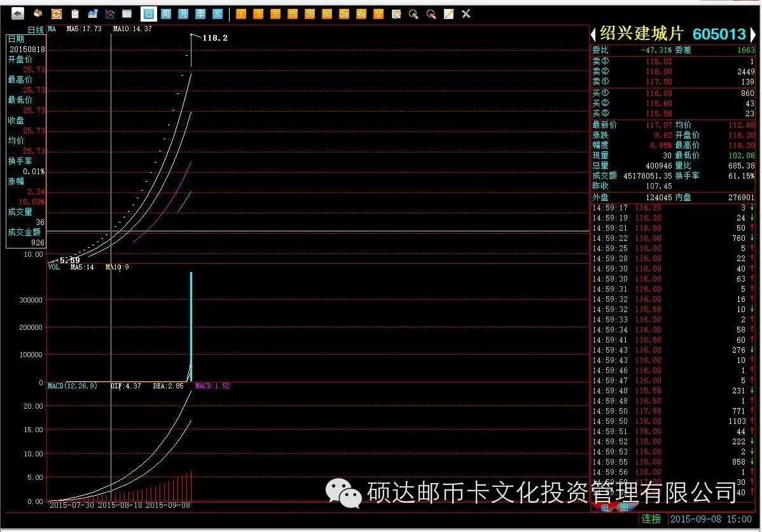Click the 14:59:50 trade at 117.98

pos(672,411)
